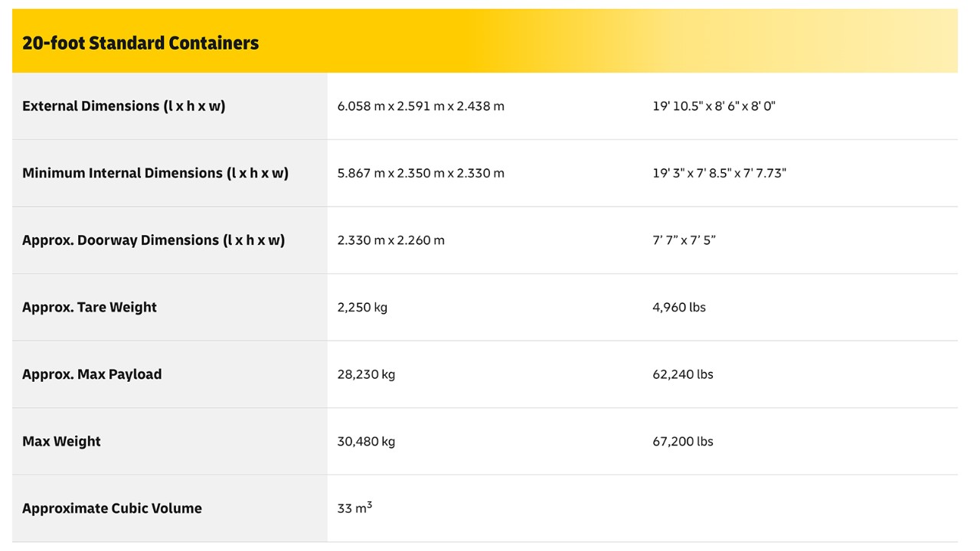The height and width of the screenshot is (551, 980).
Task: Select the Approx. Max Payload label
Action: click(92, 374)
